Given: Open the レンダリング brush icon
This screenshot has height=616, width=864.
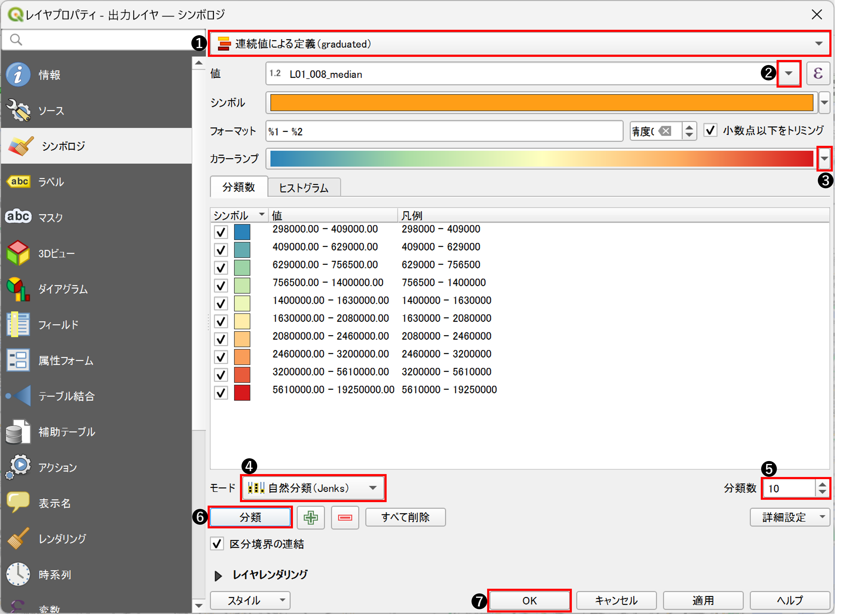Looking at the screenshot, I should (18, 538).
